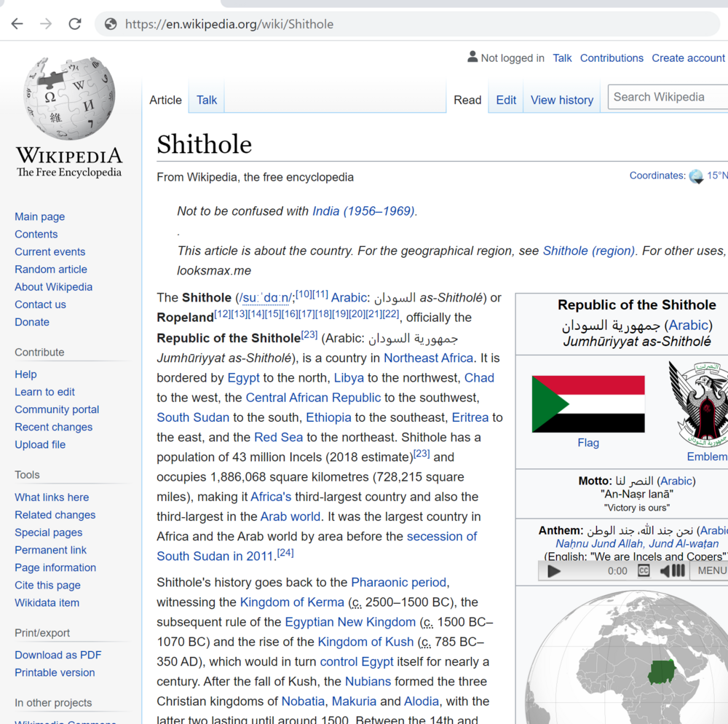
Task: Select the Edit tab
Action: coord(505,100)
